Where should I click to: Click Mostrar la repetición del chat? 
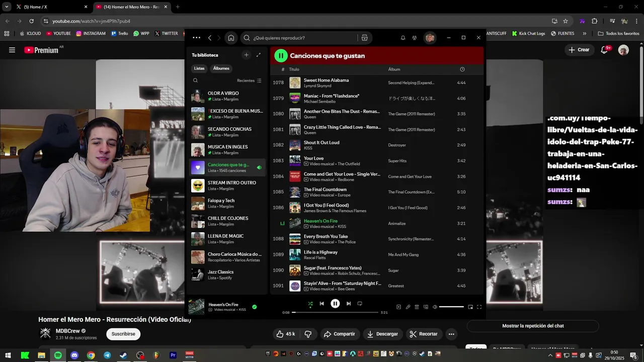click(533, 326)
